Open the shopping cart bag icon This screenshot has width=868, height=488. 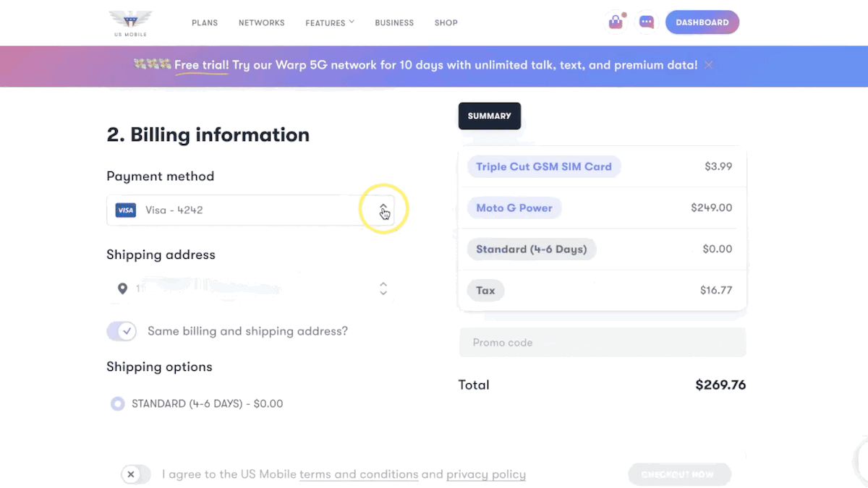[615, 22]
